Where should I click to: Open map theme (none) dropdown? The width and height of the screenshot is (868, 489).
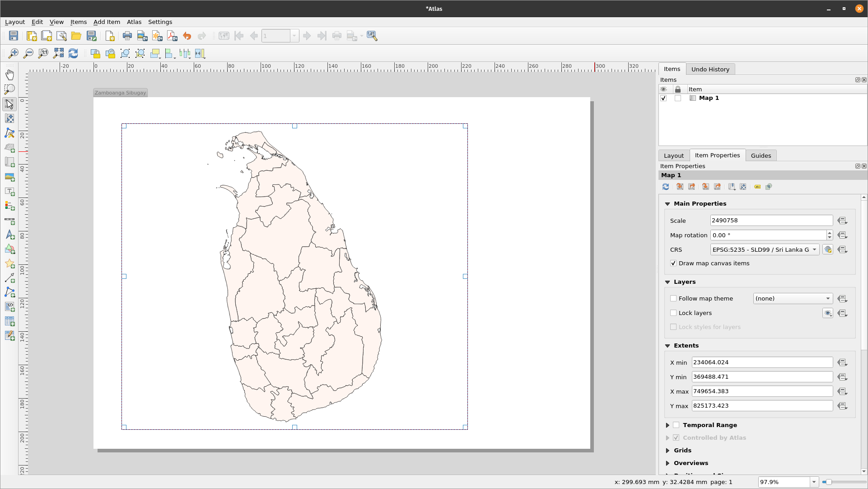[x=793, y=298]
